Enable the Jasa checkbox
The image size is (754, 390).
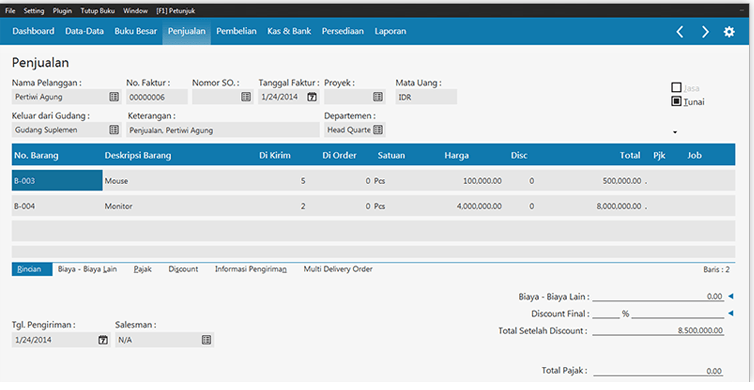[676, 88]
